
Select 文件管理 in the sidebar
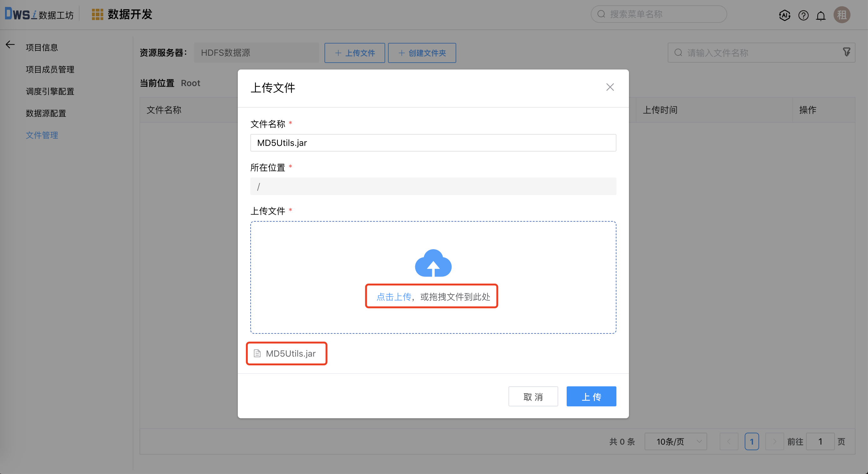(42, 135)
